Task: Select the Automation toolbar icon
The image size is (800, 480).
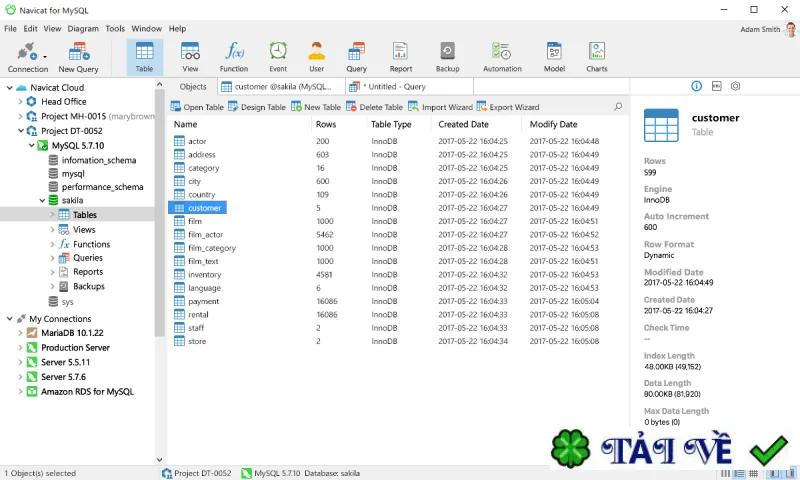Action: click(x=502, y=57)
